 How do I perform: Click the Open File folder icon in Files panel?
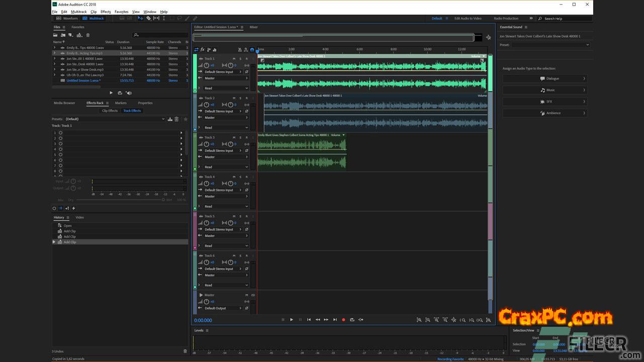(55, 35)
